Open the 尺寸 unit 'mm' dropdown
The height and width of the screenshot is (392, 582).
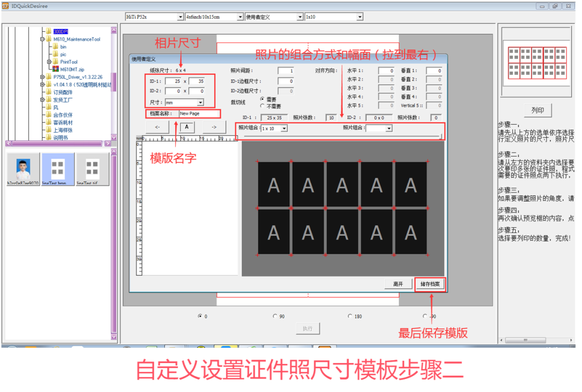[x=200, y=103]
